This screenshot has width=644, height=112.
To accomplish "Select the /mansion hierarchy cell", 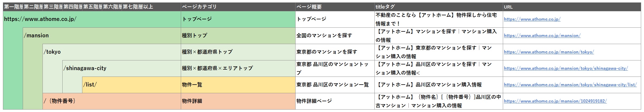I will [102, 36].
